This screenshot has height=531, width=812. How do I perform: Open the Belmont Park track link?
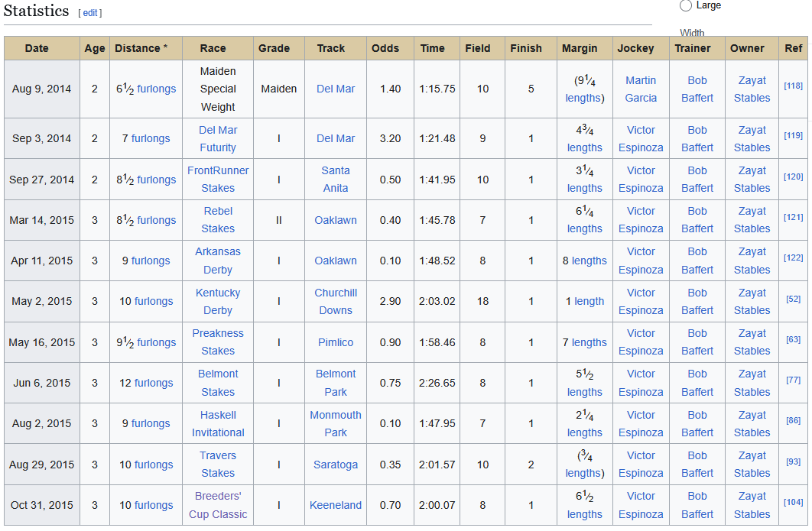(x=336, y=383)
